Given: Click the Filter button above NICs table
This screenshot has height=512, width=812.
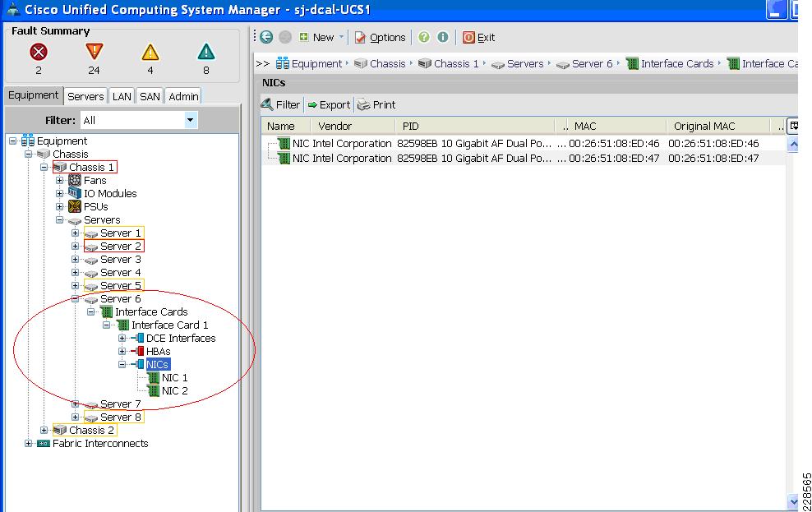Looking at the screenshot, I should point(281,104).
